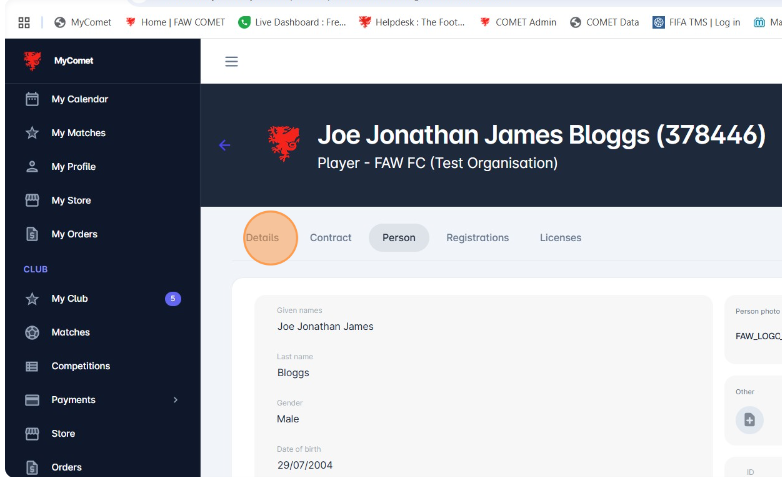Click Player - FAW FC (Test Organisation) subtitle
The width and height of the screenshot is (782, 477).
point(437,163)
